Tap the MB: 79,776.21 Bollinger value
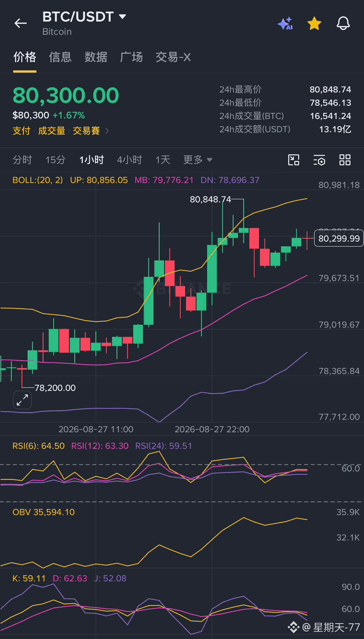 [x=164, y=180]
